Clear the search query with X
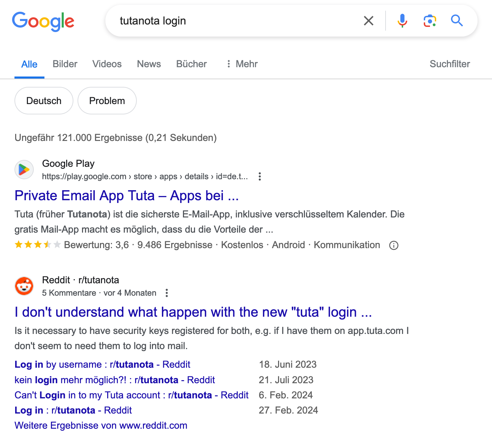Screen dimensions: 492x448 coord(369,21)
